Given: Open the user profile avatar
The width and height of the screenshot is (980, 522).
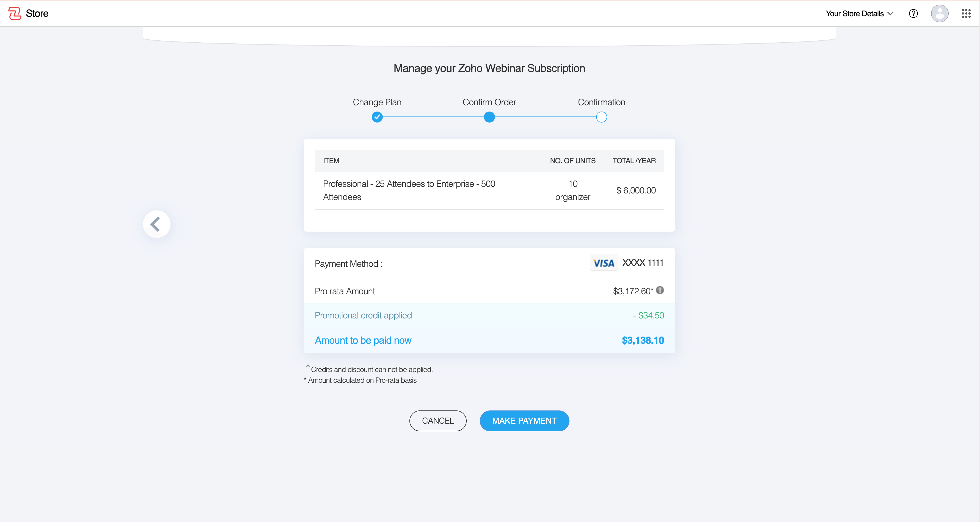Looking at the screenshot, I should coord(939,14).
